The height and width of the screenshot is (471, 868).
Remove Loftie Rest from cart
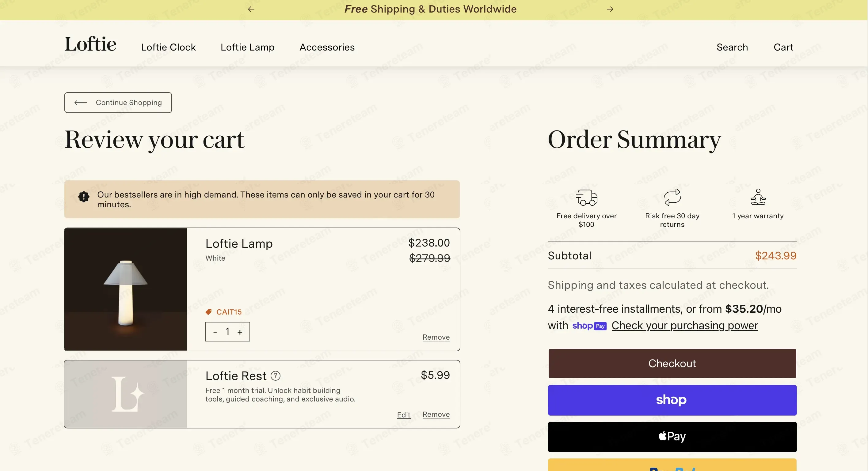[436, 414]
